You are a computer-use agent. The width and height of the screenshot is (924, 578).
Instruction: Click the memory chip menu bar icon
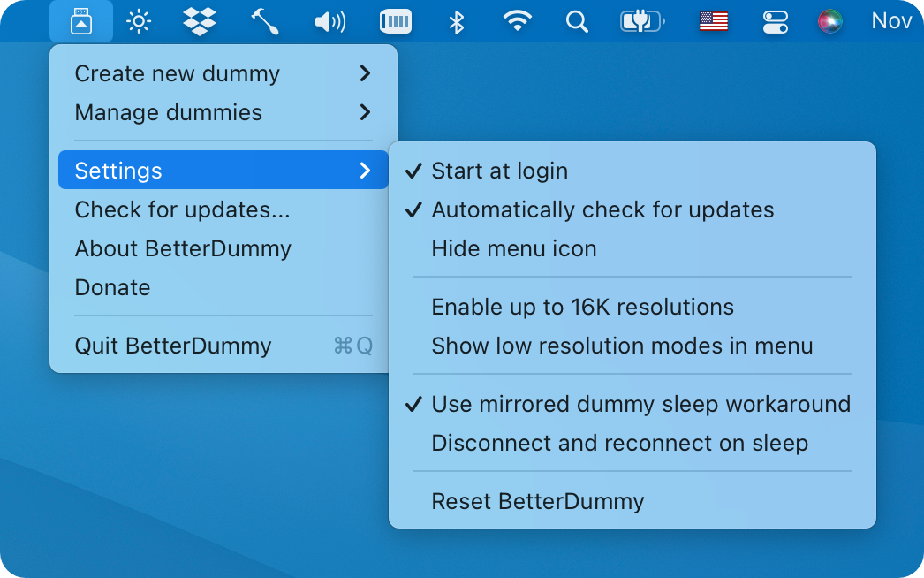click(x=396, y=22)
